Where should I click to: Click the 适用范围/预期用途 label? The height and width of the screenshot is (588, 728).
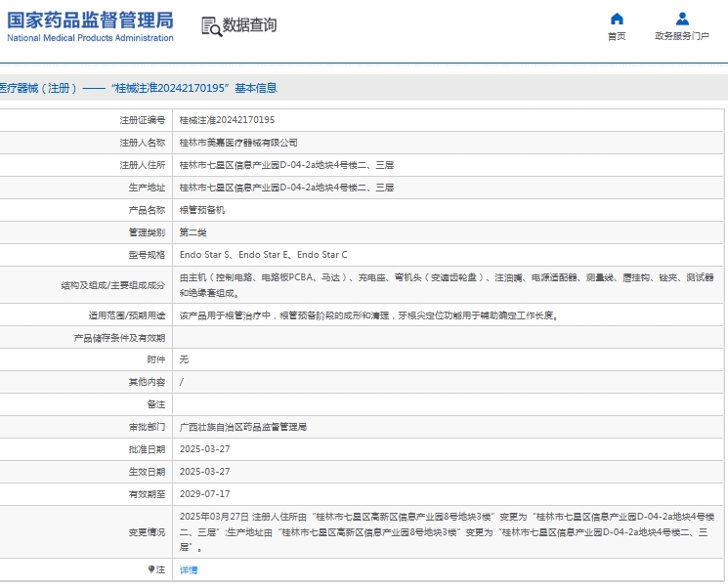pyautogui.click(x=127, y=315)
